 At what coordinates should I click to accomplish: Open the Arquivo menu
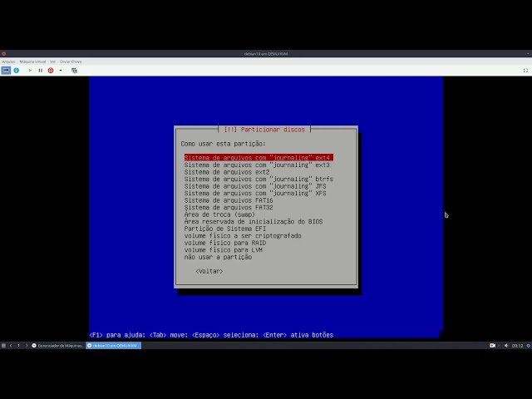pos(8,62)
